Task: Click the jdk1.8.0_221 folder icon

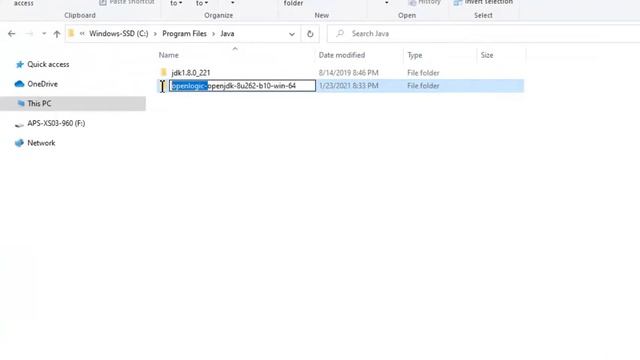Action: pos(164,73)
